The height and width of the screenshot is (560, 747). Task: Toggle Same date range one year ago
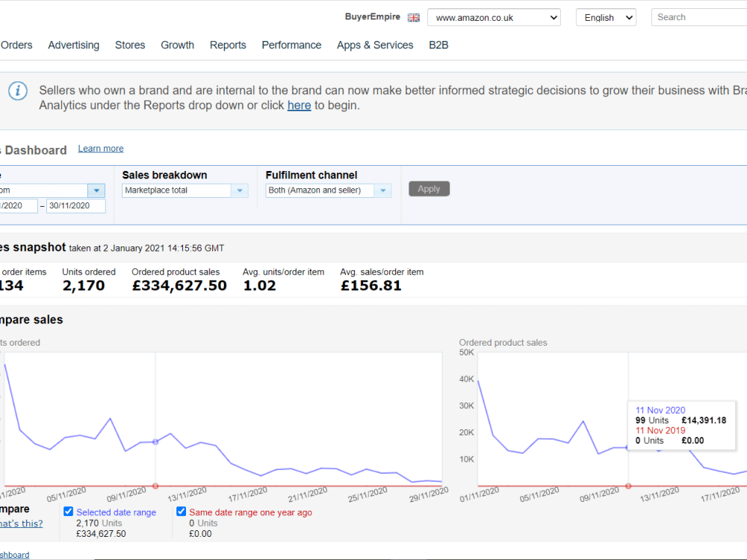[x=181, y=511]
